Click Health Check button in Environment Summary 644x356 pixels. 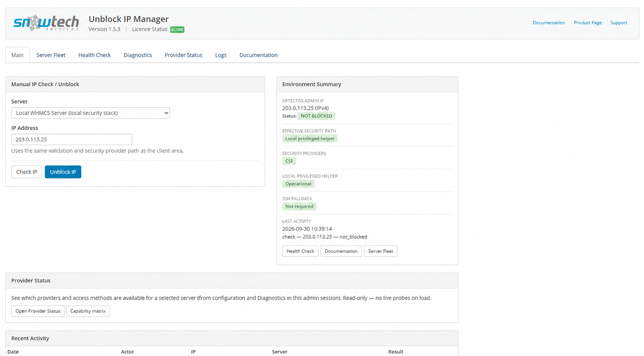coord(300,251)
